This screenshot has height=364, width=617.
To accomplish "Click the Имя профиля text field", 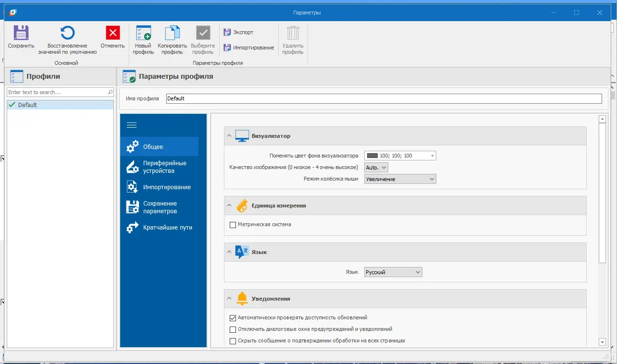I will tap(383, 98).
